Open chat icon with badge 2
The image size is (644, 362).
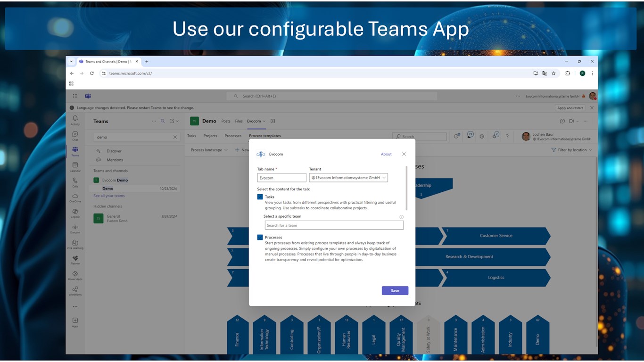(495, 135)
